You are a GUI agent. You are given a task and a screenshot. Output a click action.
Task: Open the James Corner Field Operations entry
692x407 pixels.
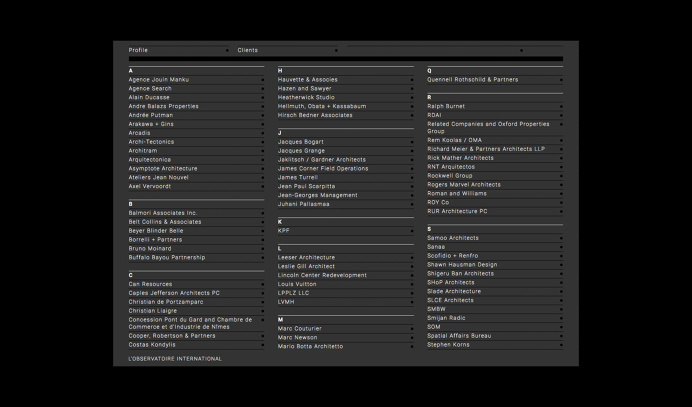(x=322, y=168)
